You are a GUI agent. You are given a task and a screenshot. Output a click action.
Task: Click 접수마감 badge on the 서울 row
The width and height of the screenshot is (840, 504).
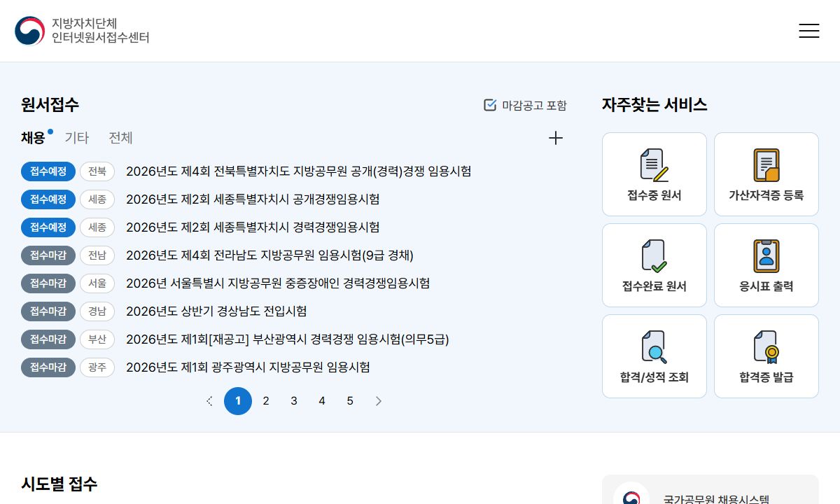point(48,283)
